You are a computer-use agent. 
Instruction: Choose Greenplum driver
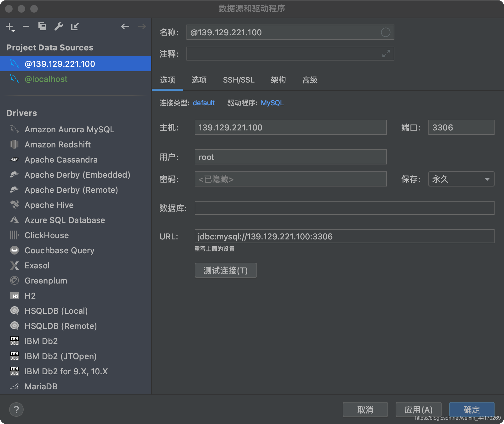click(76, 280)
